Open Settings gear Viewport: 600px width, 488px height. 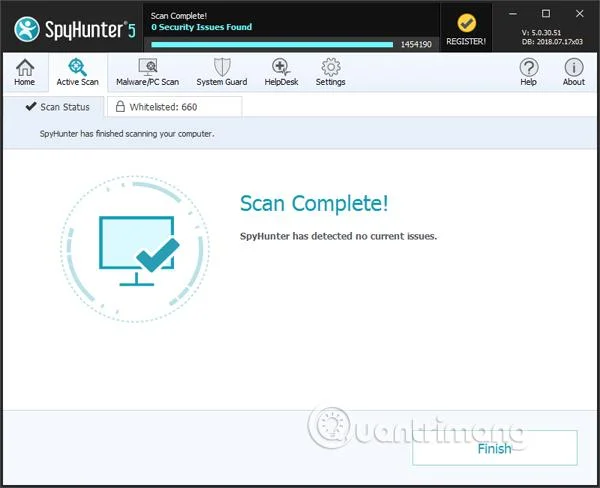[331, 72]
